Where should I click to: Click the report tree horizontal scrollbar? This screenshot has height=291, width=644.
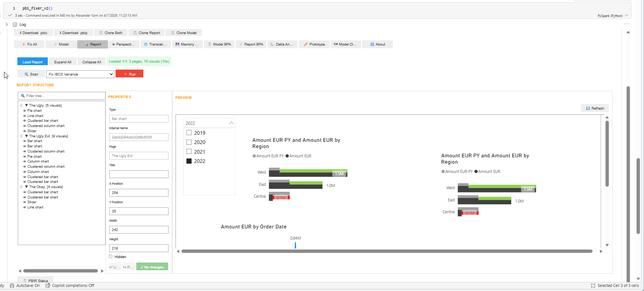click(60, 271)
